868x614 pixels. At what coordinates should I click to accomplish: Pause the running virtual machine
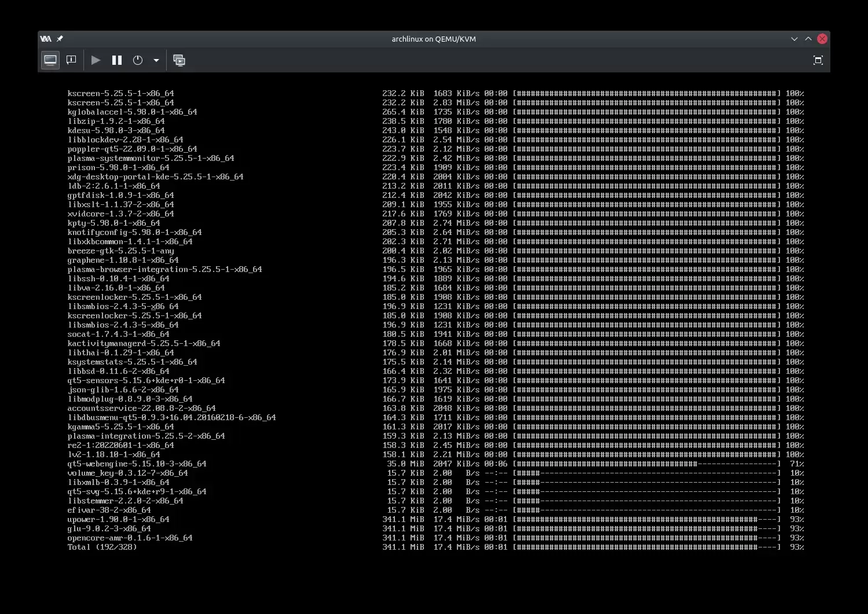click(117, 60)
